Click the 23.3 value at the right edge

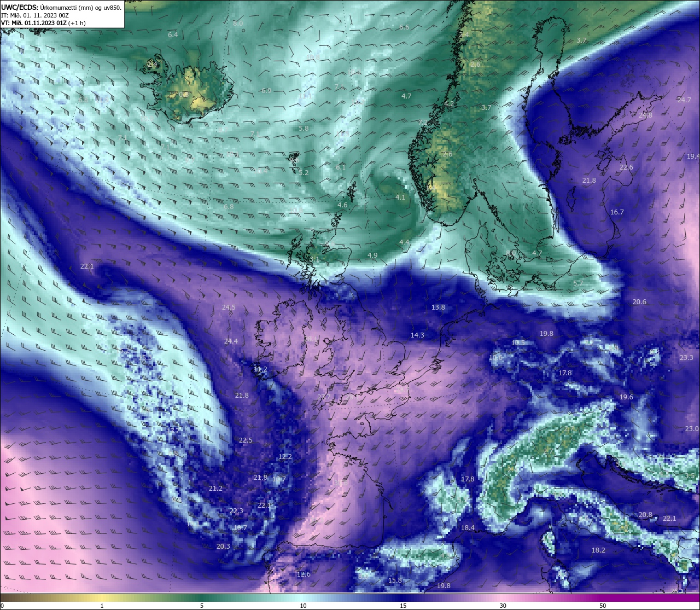tap(686, 357)
